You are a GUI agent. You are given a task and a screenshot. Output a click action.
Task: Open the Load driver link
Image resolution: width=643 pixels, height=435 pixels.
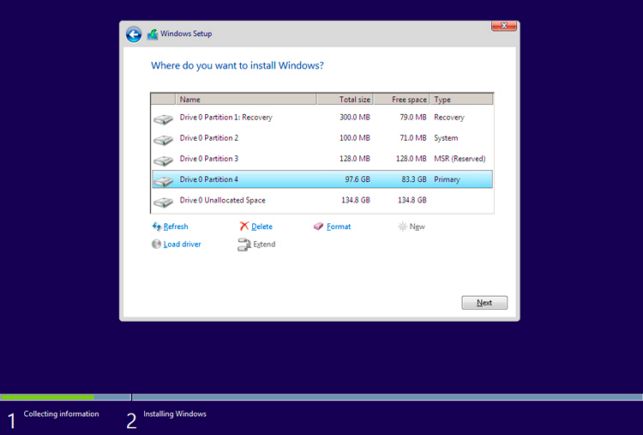[x=182, y=244]
